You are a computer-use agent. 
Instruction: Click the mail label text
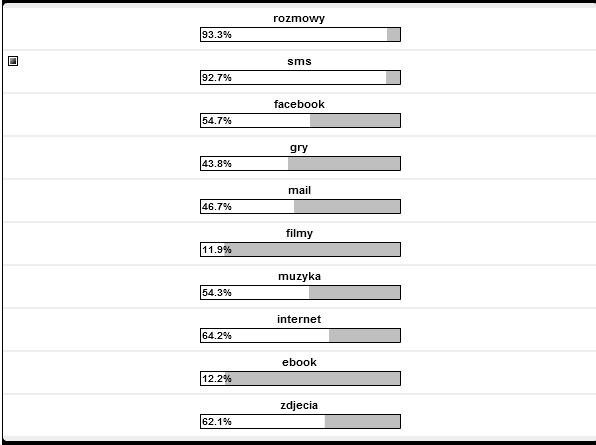(x=299, y=190)
